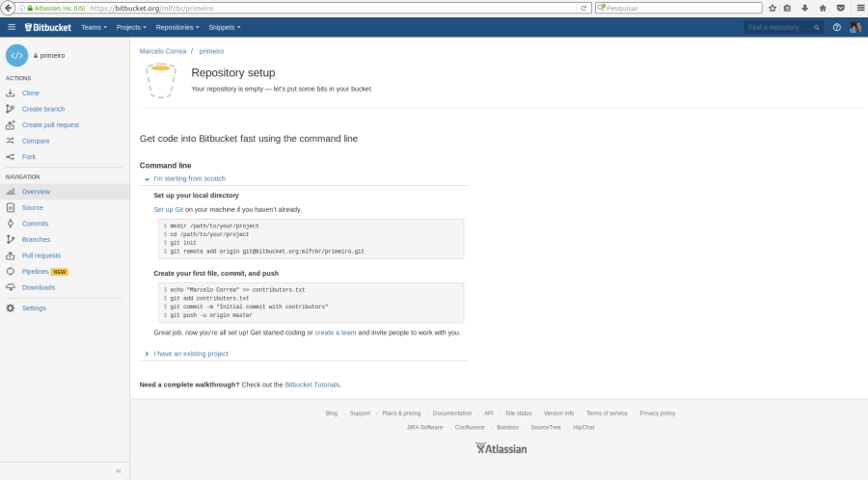Click the Create branch icon
Viewport: 868px width, 480px height.
(11, 109)
